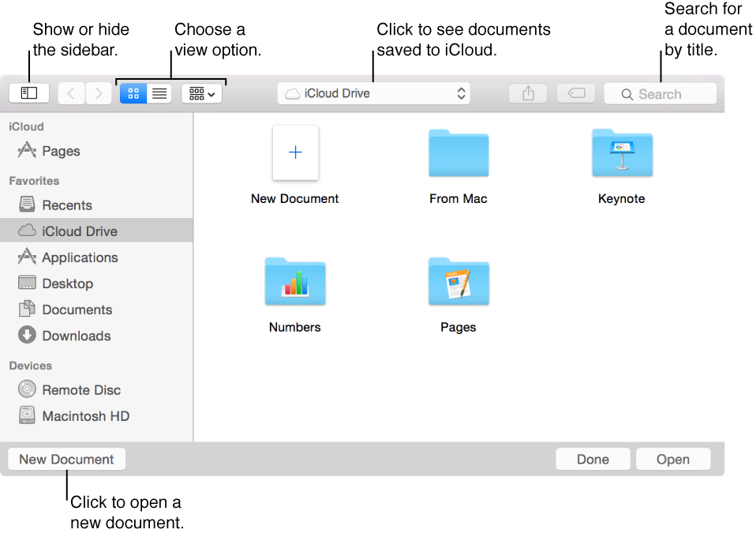Click the Documents icon in sidebar

pyautogui.click(x=27, y=308)
